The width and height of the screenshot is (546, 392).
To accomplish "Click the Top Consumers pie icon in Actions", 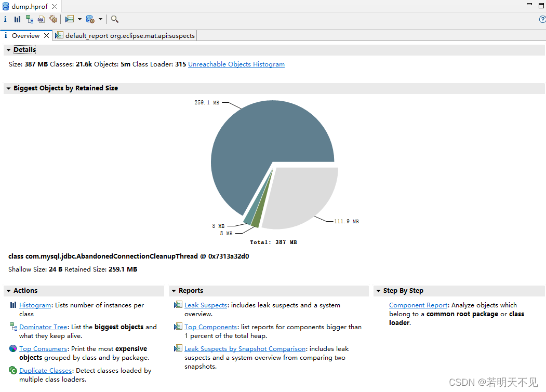I will tap(12, 348).
